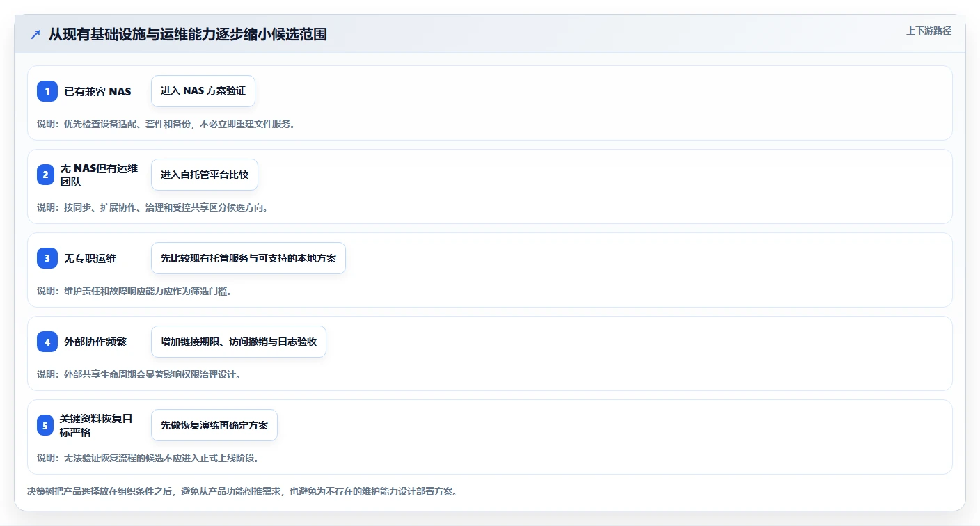Click the note 外部共享生命周期会显著影响权限治理设计
The height and width of the screenshot is (526, 980).
click(x=139, y=374)
